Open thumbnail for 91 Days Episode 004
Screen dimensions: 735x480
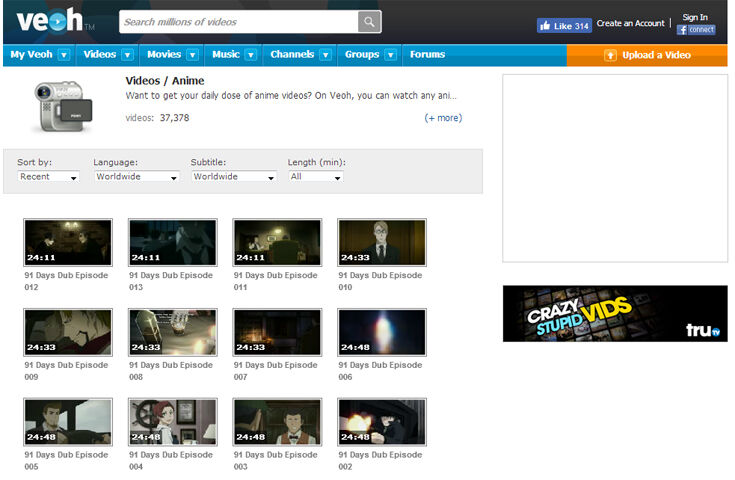click(172, 422)
